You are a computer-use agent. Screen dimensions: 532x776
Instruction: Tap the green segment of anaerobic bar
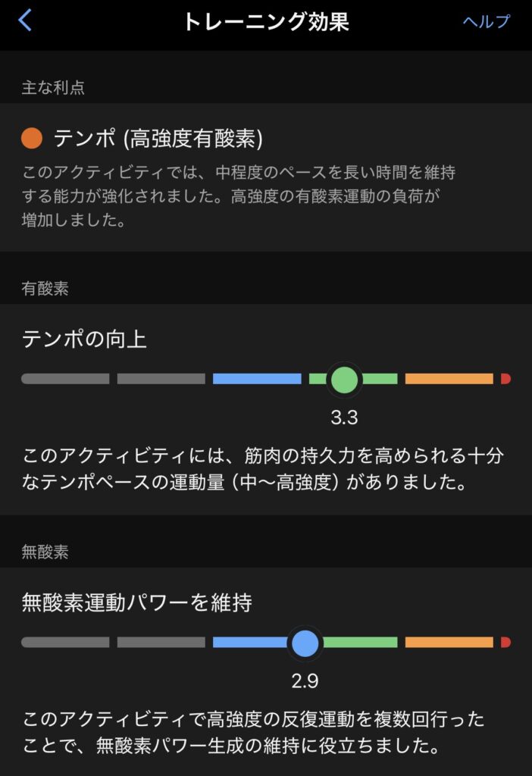coord(362,643)
